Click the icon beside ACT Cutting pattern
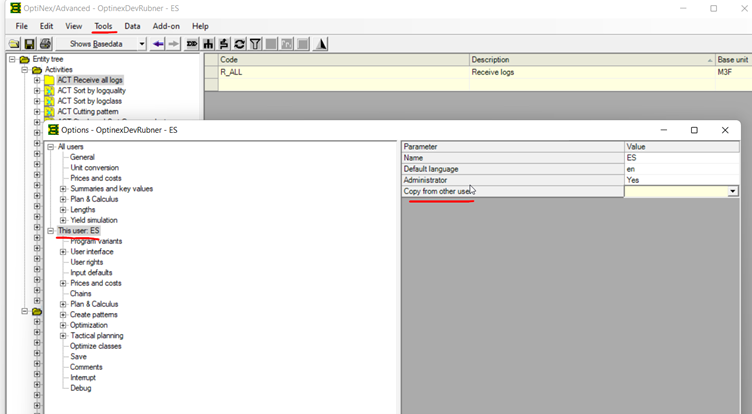 49,112
